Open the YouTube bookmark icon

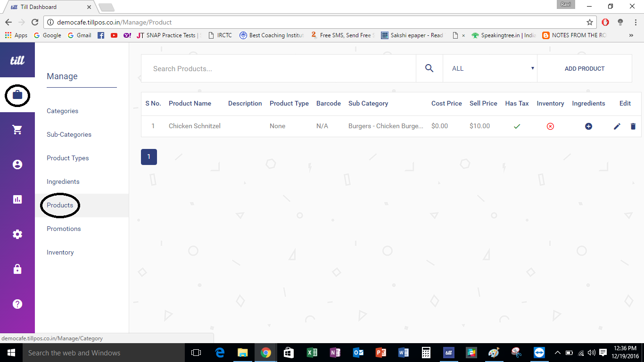tap(114, 35)
